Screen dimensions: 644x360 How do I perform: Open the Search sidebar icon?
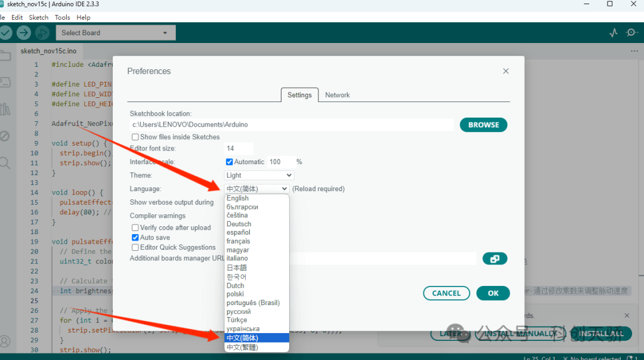click(x=5, y=163)
